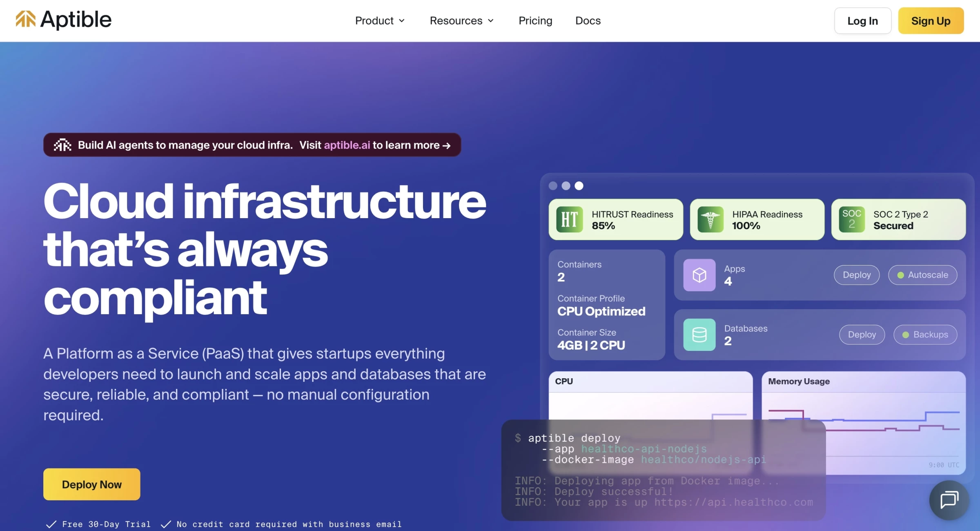The height and width of the screenshot is (531, 980).
Task: Click 'healthco/nodejs-api' docker image text
Action: coord(703,460)
